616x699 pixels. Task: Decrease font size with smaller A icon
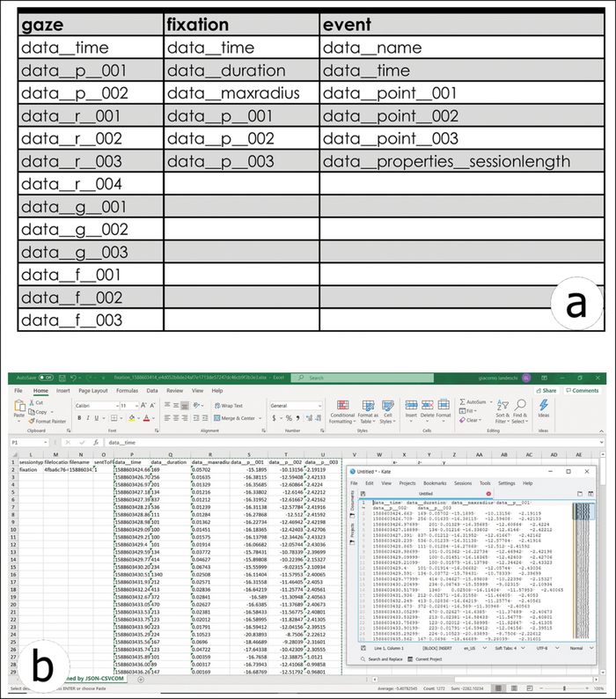152,405
